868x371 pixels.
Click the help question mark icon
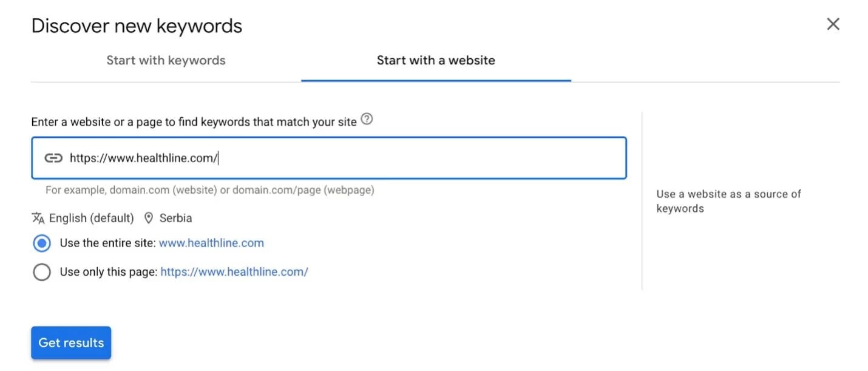367,120
